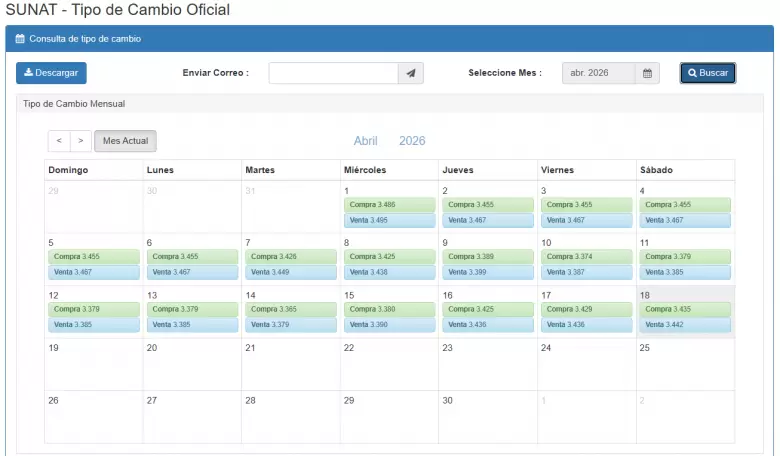Click Venta 3.379 on April 14
780x456 pixels.
point(290,325)
